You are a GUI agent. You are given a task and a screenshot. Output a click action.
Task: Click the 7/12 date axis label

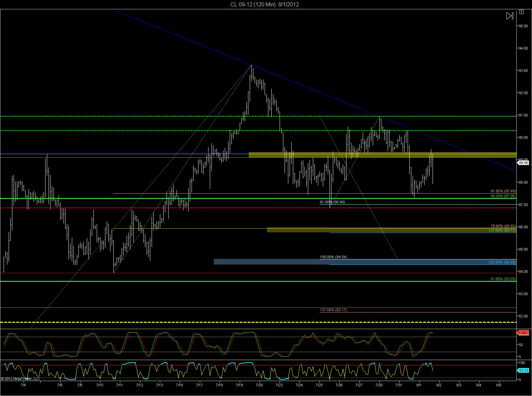140,385
